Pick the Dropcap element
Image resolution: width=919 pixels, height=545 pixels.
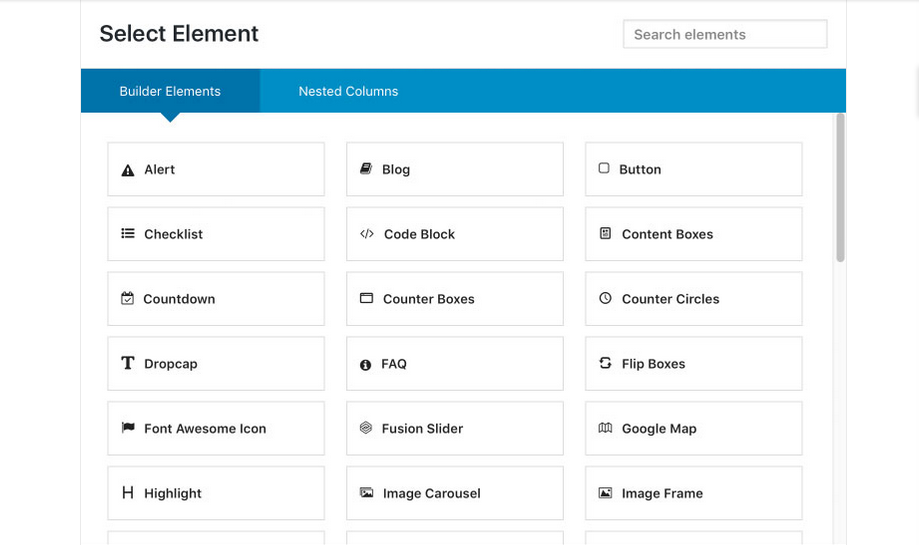pos(216,364)
